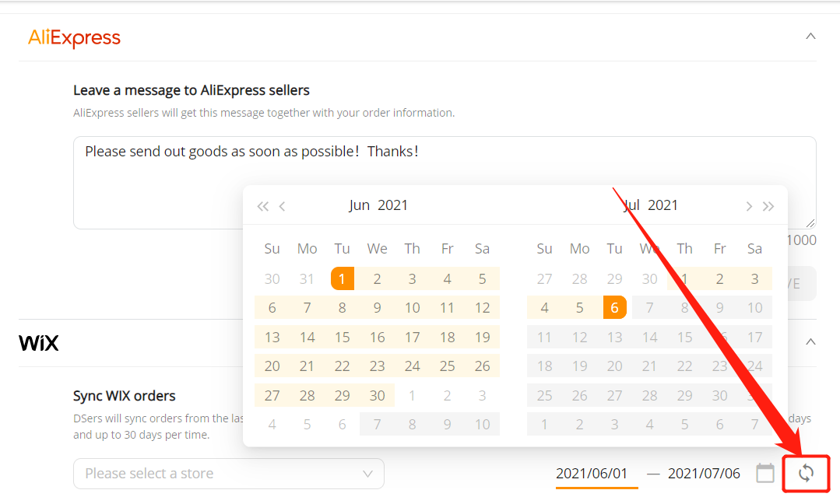The height and width of the screenshot is (504, 840).
Task: Collapse the WIX section chevron
Action: tap(810, 342)
